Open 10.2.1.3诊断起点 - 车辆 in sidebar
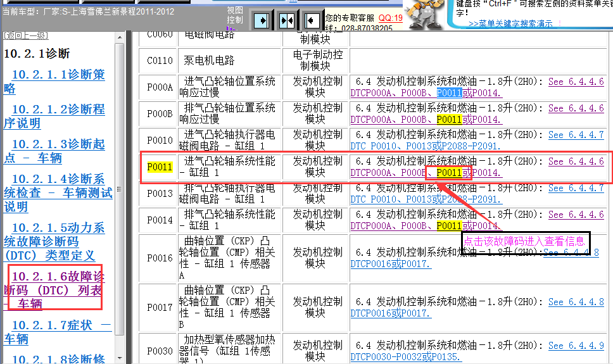This screenshot has height=364, width=613. (54, 151)
